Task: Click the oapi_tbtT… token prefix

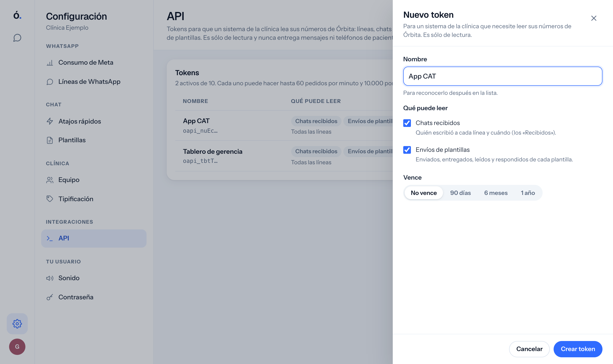Action: coord(200,161)
